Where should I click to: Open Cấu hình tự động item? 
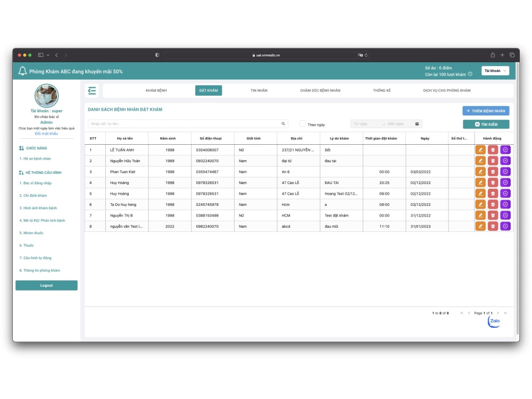coord(35,258)
